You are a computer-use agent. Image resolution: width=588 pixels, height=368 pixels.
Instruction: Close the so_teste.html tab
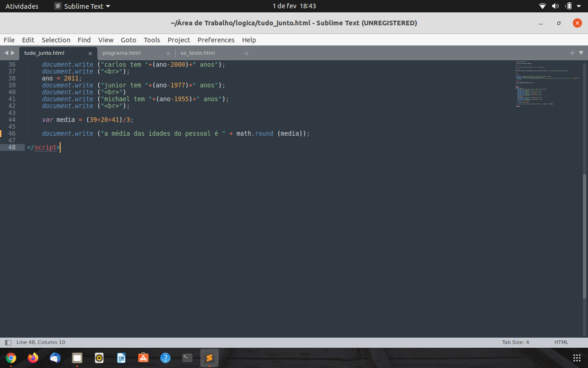pos(246,53)
